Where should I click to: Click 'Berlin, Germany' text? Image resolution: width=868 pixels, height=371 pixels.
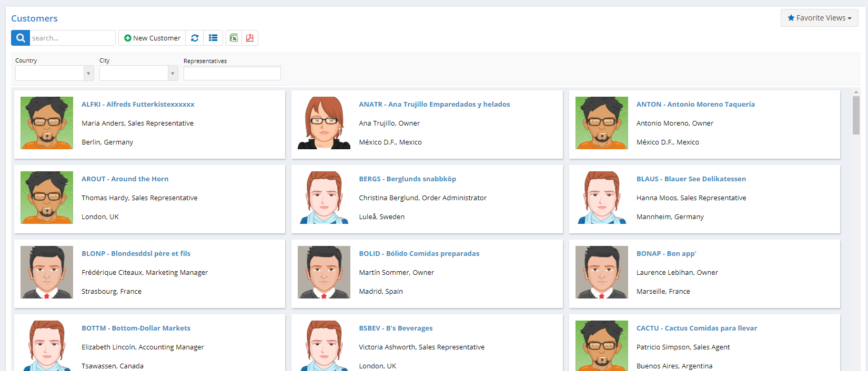(107, 142)
